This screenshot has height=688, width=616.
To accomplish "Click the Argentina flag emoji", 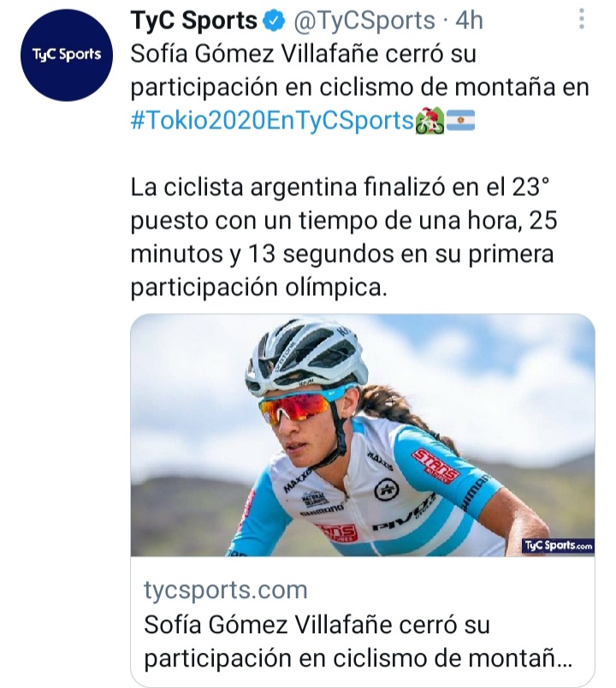I will [459, 121].
